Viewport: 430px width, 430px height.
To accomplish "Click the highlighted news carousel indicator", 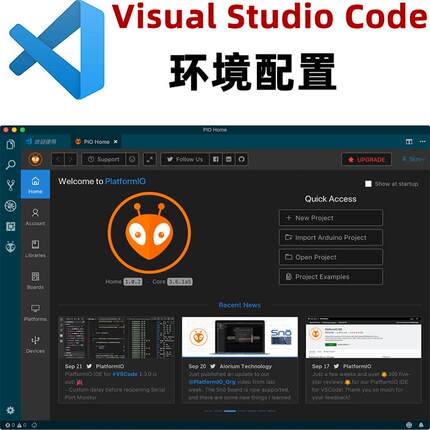I will (x=230, y=411).
